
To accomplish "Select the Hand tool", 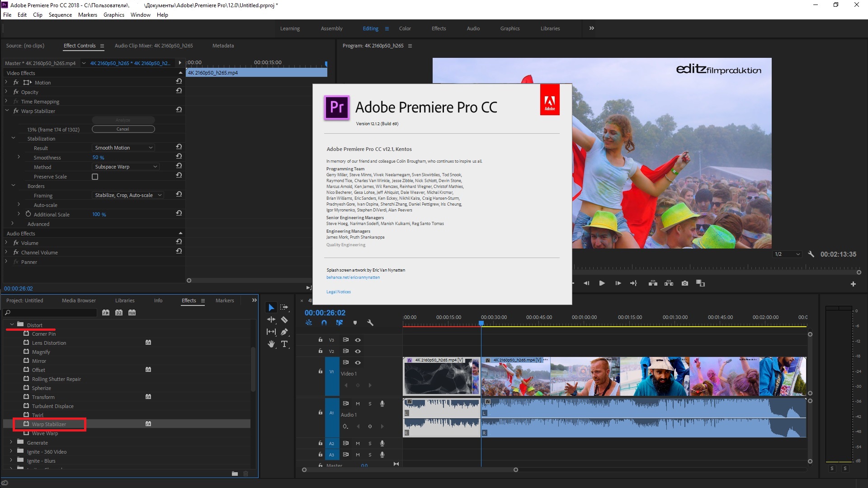I will (271, 344).
